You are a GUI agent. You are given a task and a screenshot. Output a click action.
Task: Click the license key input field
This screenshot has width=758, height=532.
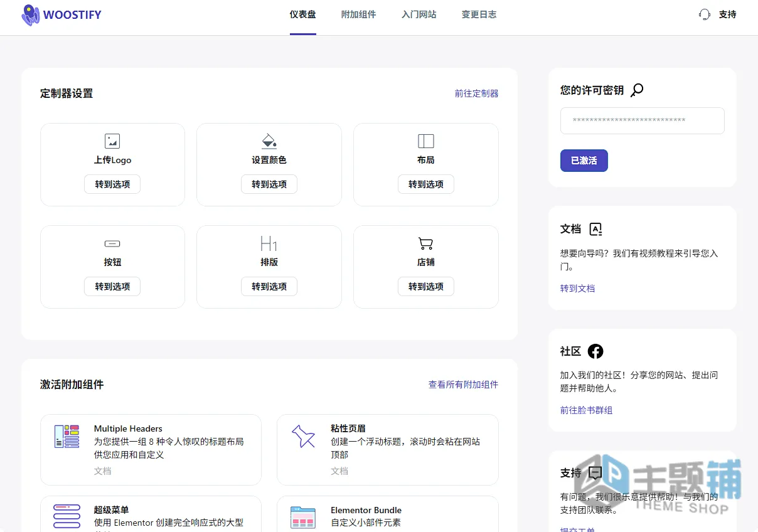click(643, 120)
